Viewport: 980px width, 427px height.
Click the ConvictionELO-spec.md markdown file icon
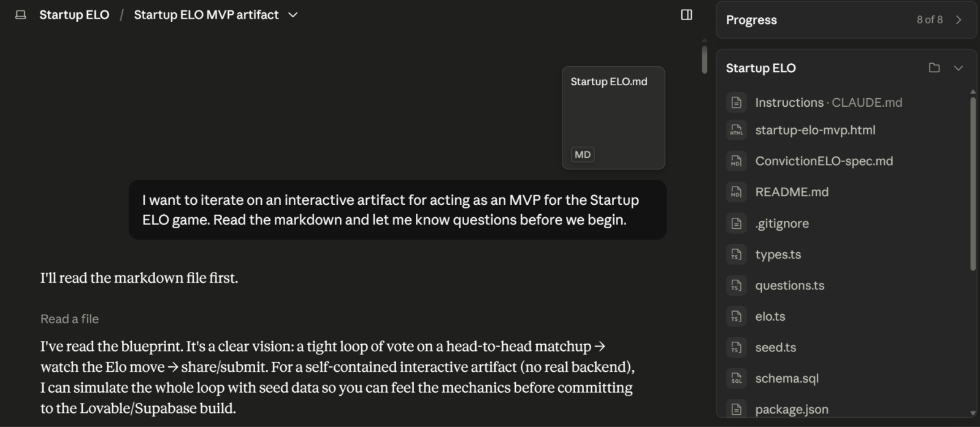(737, 161)
